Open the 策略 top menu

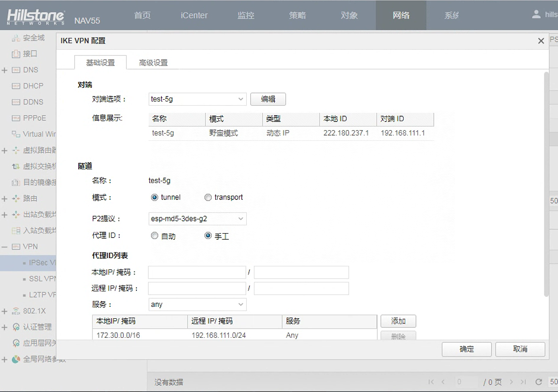coord(297,15)
